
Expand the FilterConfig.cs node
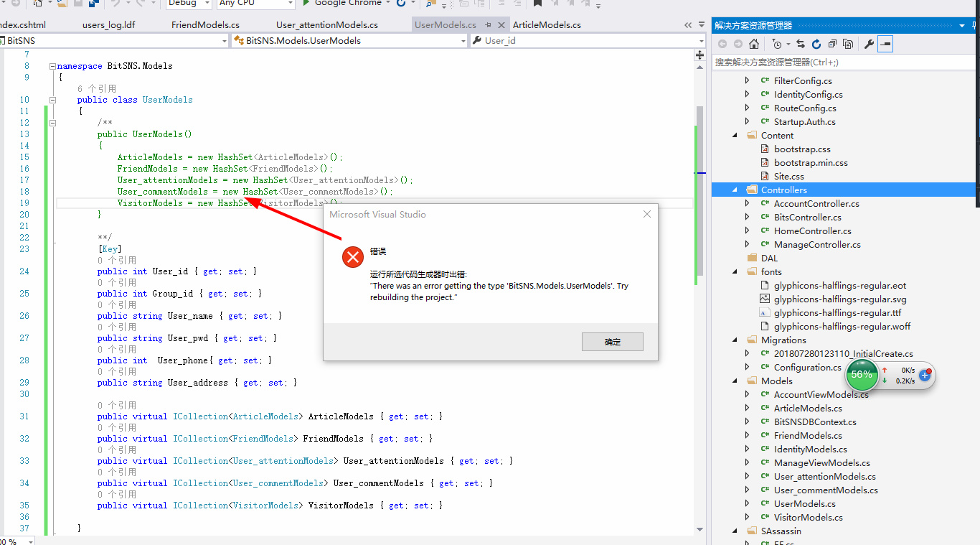pos(748,80)
